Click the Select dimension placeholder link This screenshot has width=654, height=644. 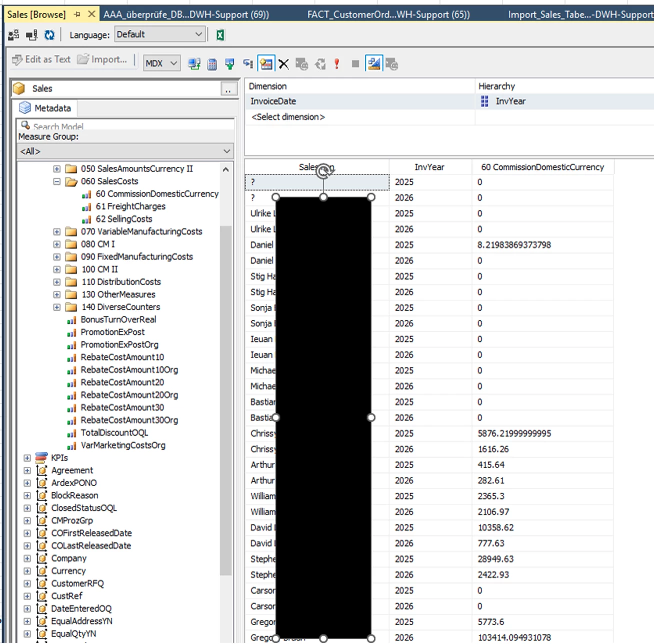[x=288, y=117]
